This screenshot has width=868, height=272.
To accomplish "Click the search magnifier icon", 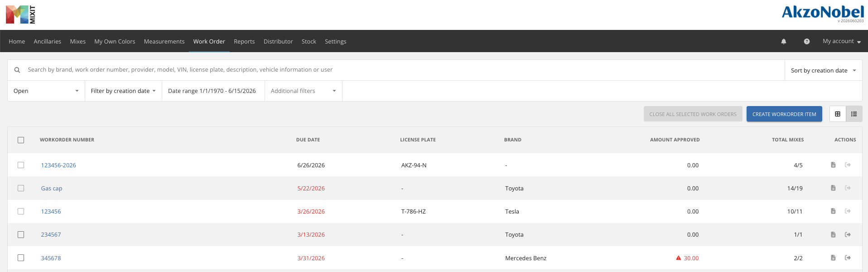I will [x=17, y=70].
